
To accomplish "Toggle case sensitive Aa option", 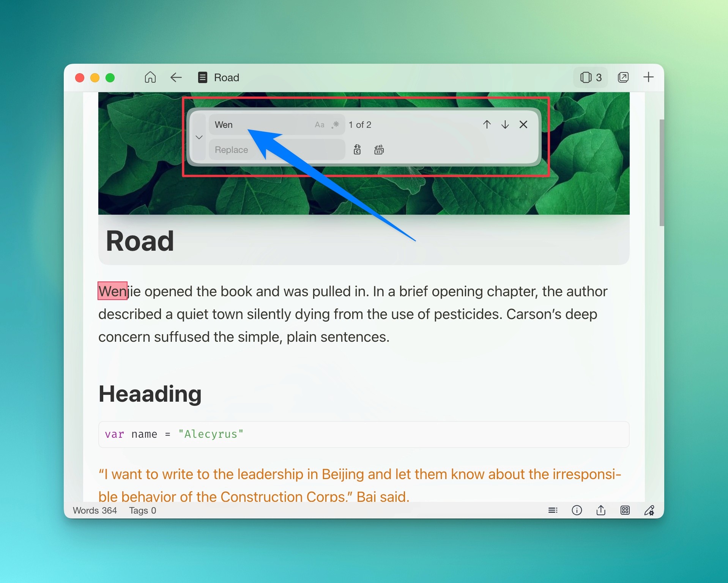I will point(320,125).
